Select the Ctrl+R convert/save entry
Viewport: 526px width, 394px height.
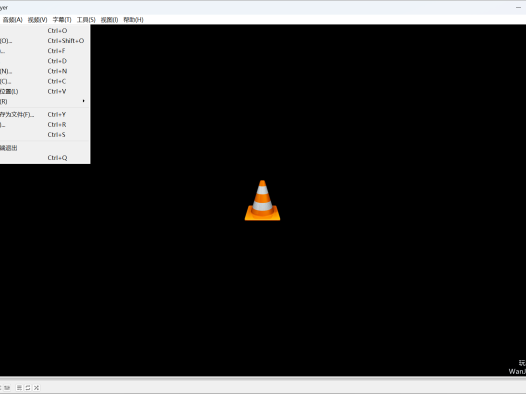pos(45,124)
